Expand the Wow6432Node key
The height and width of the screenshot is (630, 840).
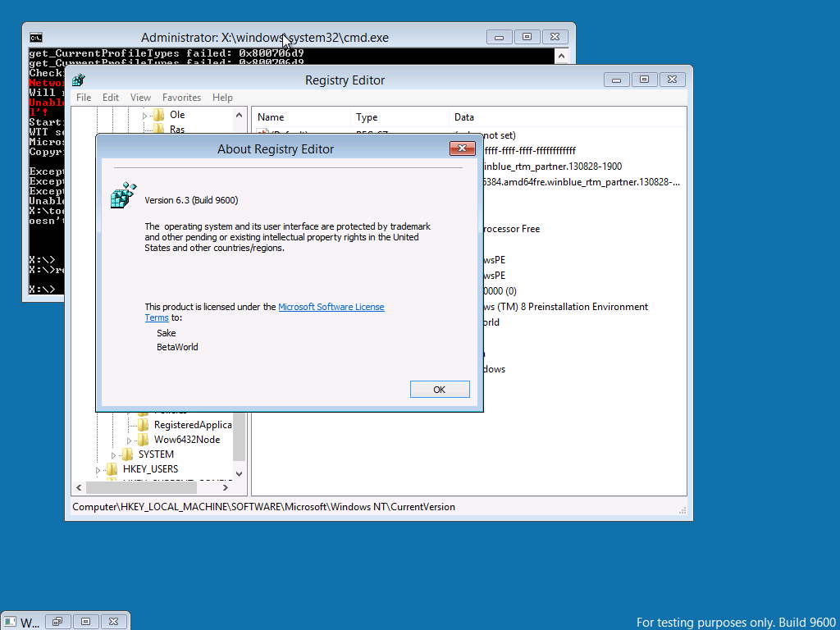tap(129, 441)
